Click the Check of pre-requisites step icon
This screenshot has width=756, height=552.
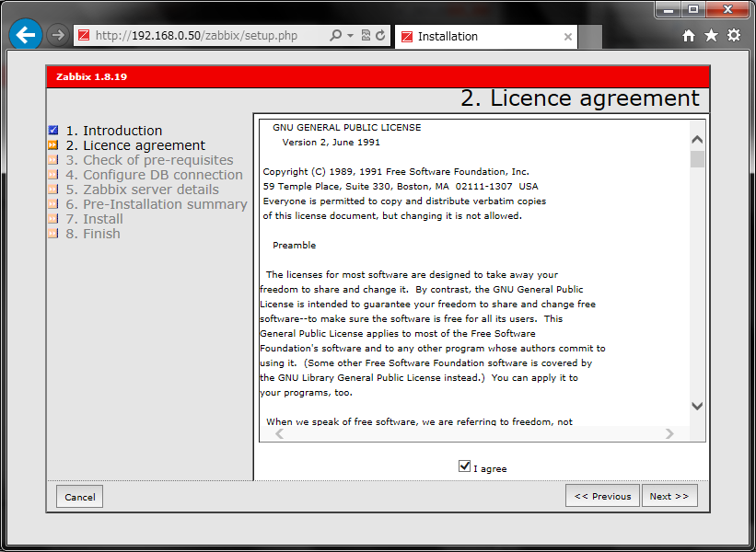click(x=53, y=160)
